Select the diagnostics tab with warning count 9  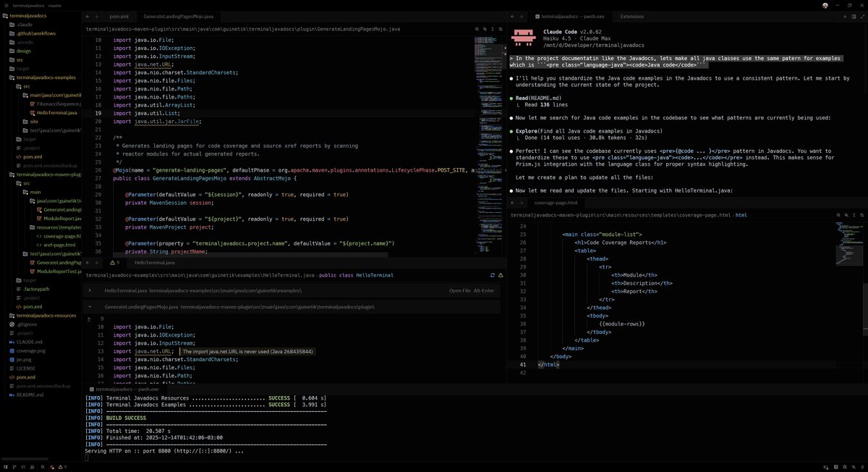114,262
